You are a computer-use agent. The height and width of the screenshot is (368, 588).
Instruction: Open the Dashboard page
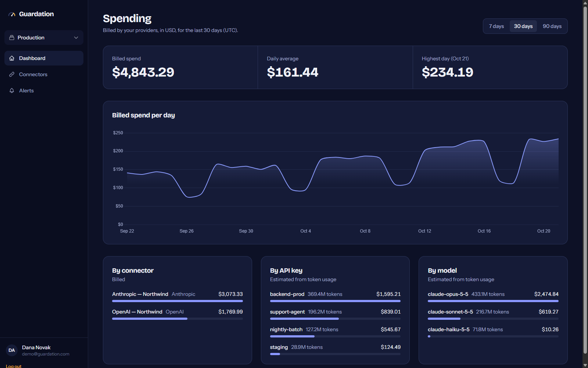[44, 58]
